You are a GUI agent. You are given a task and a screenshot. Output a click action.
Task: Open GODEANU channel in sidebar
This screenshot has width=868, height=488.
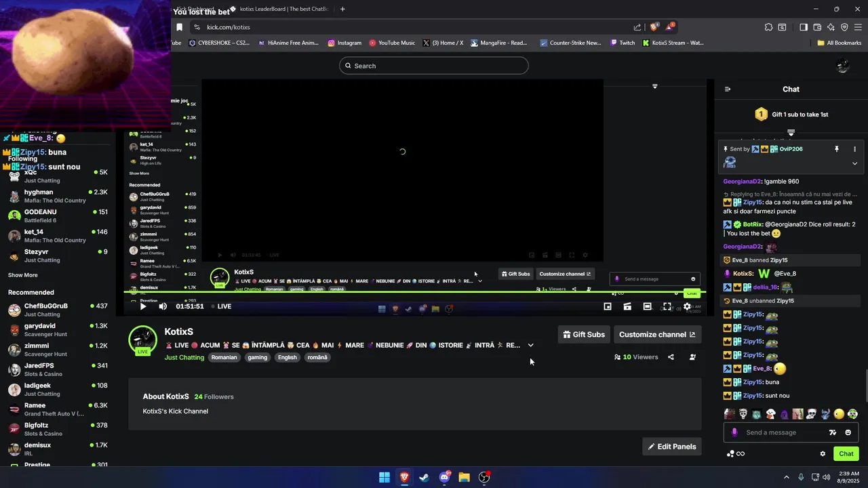click(x=58, y=216)
